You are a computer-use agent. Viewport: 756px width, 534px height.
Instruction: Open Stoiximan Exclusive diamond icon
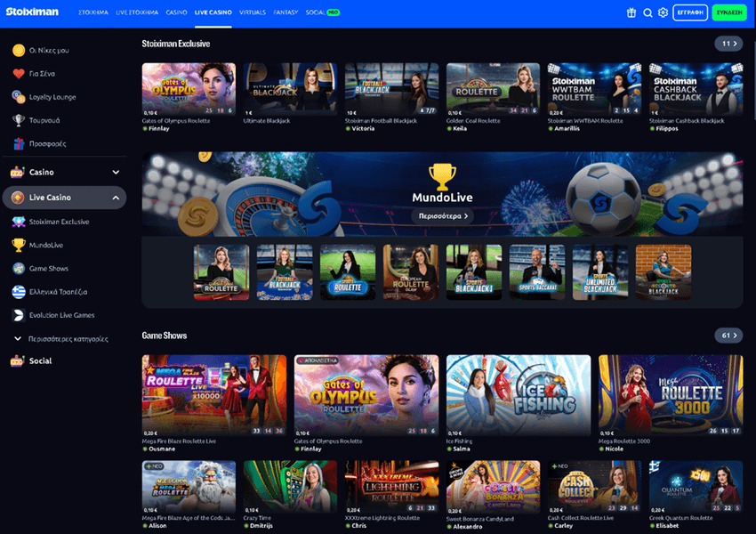tap(19, 222)
